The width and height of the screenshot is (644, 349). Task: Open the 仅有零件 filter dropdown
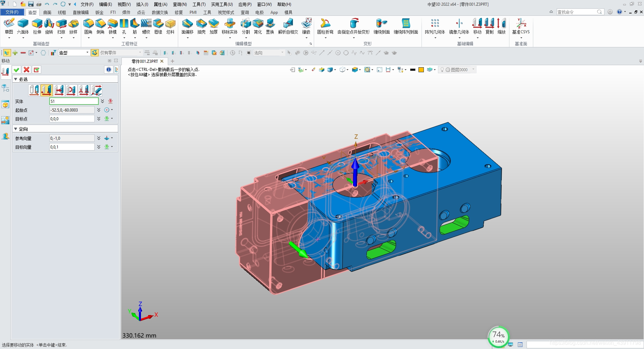click(x=140, y=52)
